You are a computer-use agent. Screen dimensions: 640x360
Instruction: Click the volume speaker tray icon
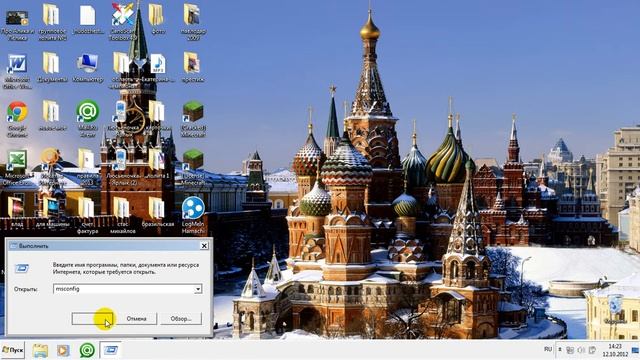(581, 350)
